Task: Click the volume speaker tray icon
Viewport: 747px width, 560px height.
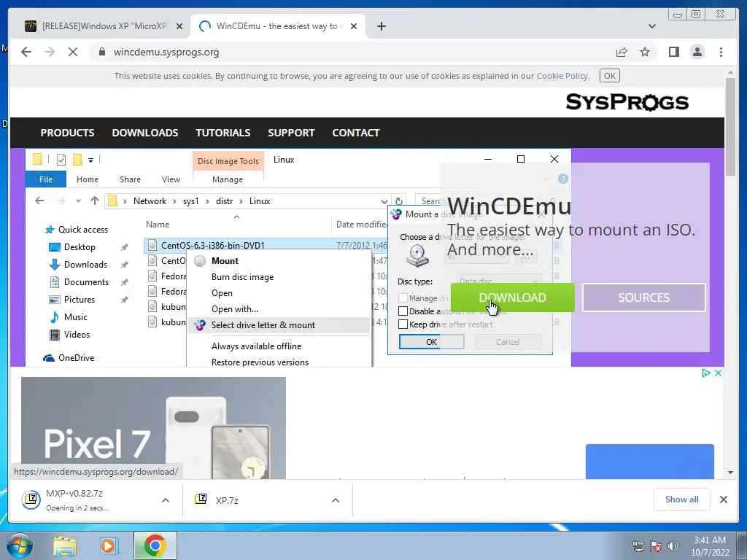Action: click(x=673, y=547)
